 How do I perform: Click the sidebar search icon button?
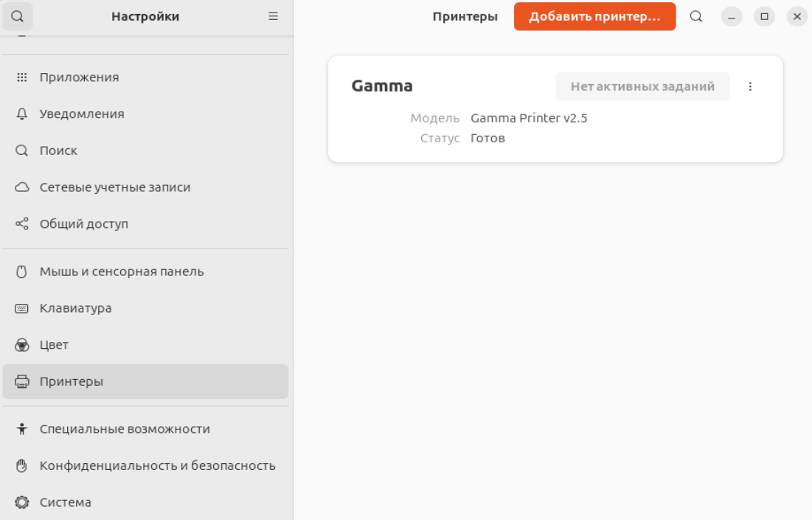(17, 16)
